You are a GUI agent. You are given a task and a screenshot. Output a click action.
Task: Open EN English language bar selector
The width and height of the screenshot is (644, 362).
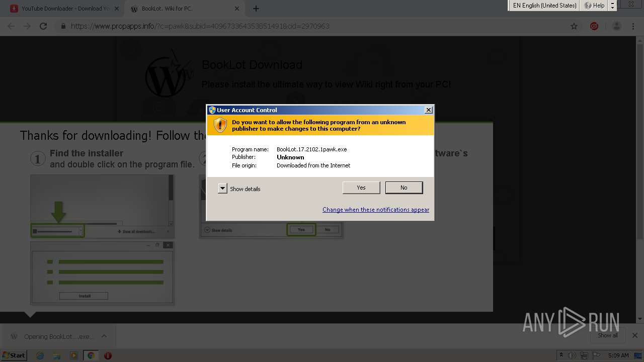pyautogui.click(x=544, y=6)
